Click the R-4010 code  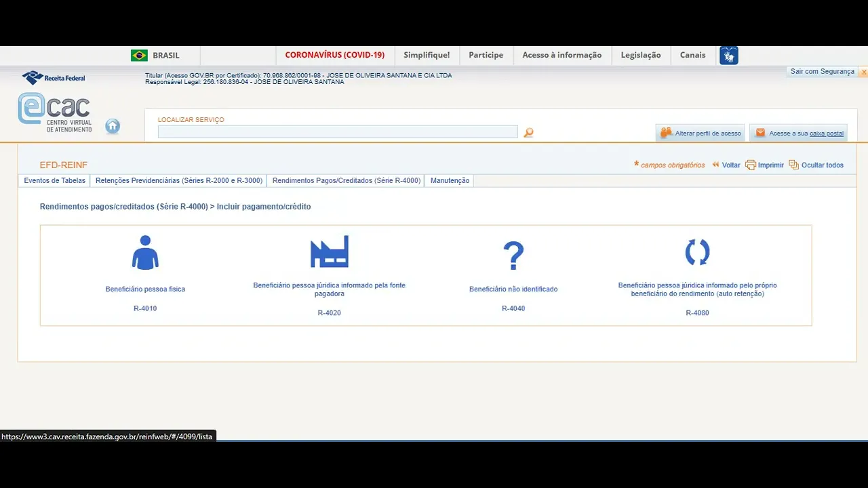click(x=145, y=308)
